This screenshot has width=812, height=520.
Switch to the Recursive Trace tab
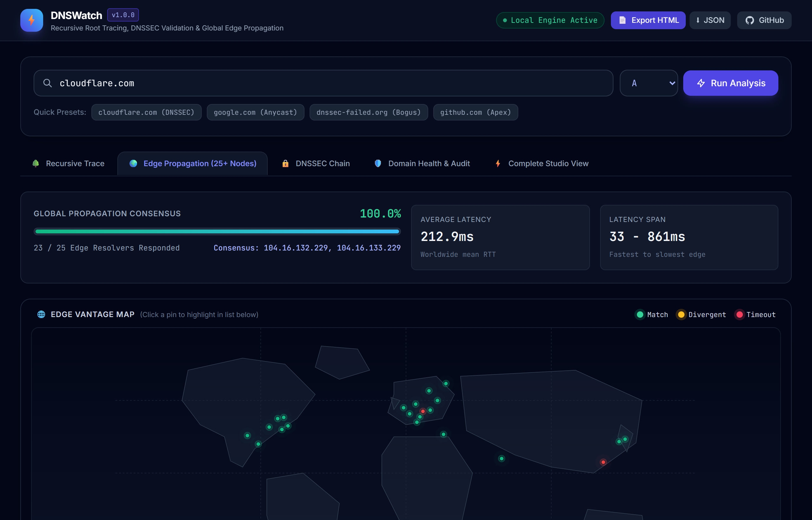69,163
